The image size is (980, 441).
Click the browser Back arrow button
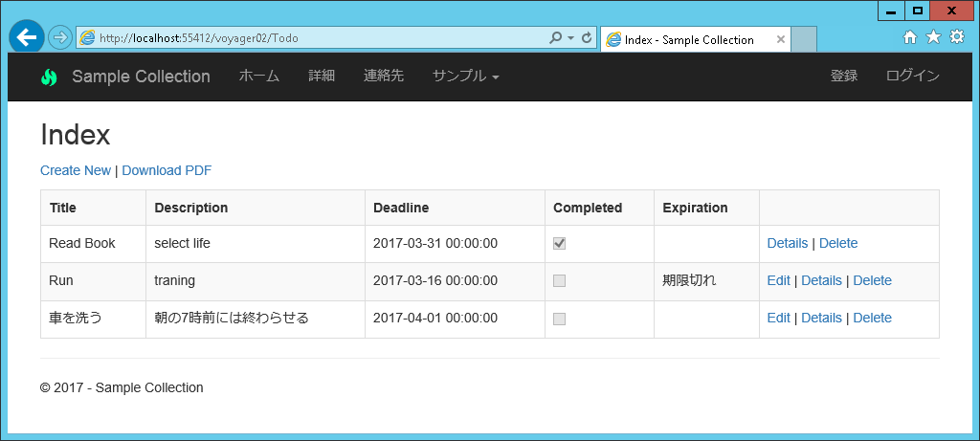pyautogui.click(x=26, y=37)
